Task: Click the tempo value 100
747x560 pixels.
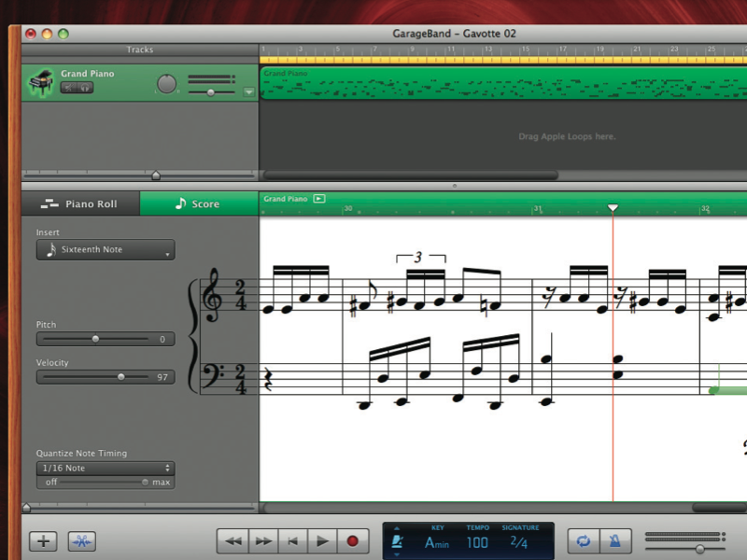Action: pyautogui.click(x=477, y=542)
